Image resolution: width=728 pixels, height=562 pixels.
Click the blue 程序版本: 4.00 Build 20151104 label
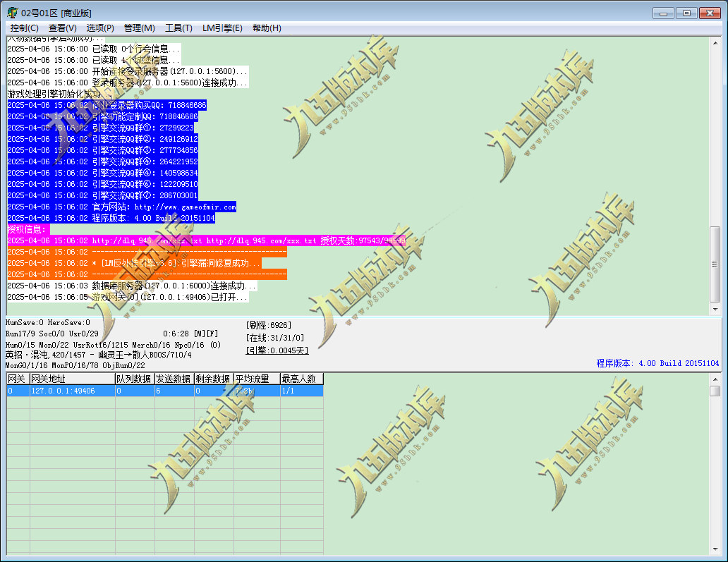pyautogui.click(x=657, y=363)
